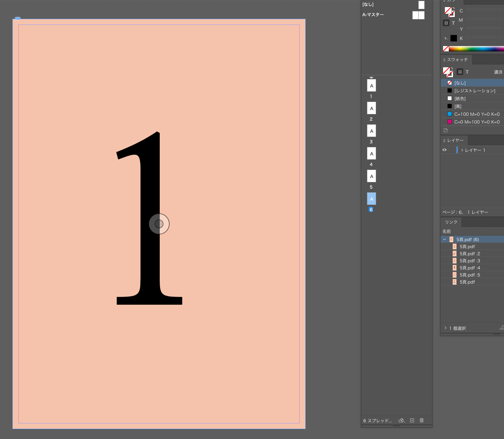This screenshot has height=439, width=504.
Task: Select page 6 thumbnail in Pages panel
Action: [x=372, y=199]
